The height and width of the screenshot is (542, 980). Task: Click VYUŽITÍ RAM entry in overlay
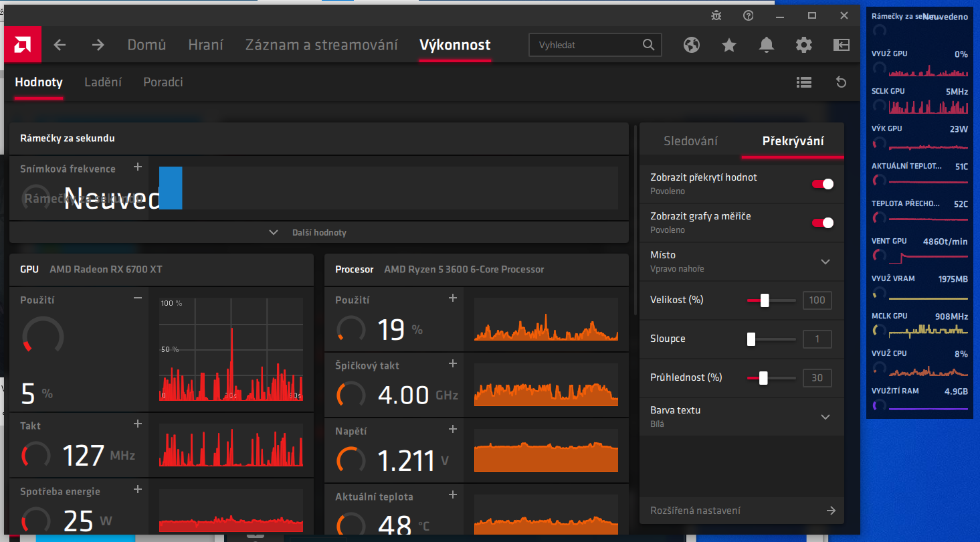point(920,399)
